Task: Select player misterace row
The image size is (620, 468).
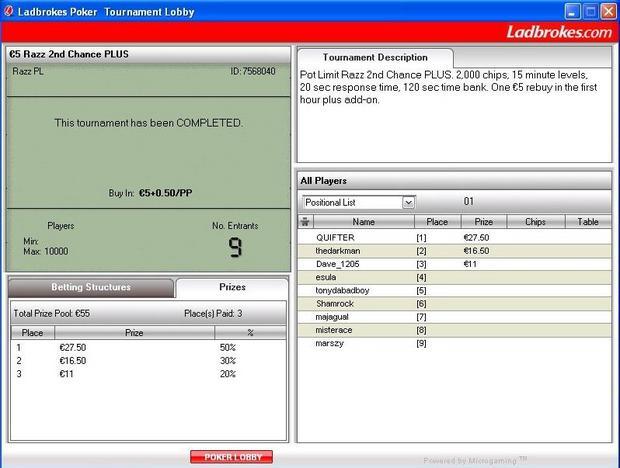Action: pyautogui.click(x=454, y=330)
